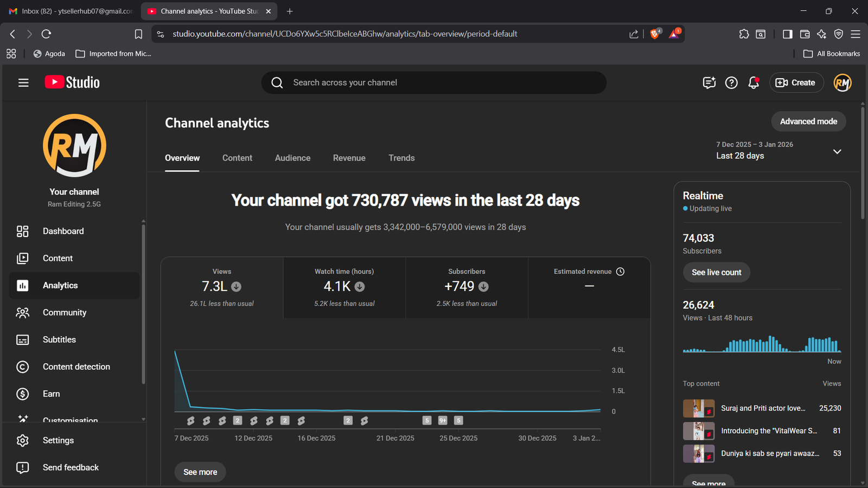The width and height of the screenshot is (868, 488).
Task: Click the help question mark icon
Action: tap(731, 82)
